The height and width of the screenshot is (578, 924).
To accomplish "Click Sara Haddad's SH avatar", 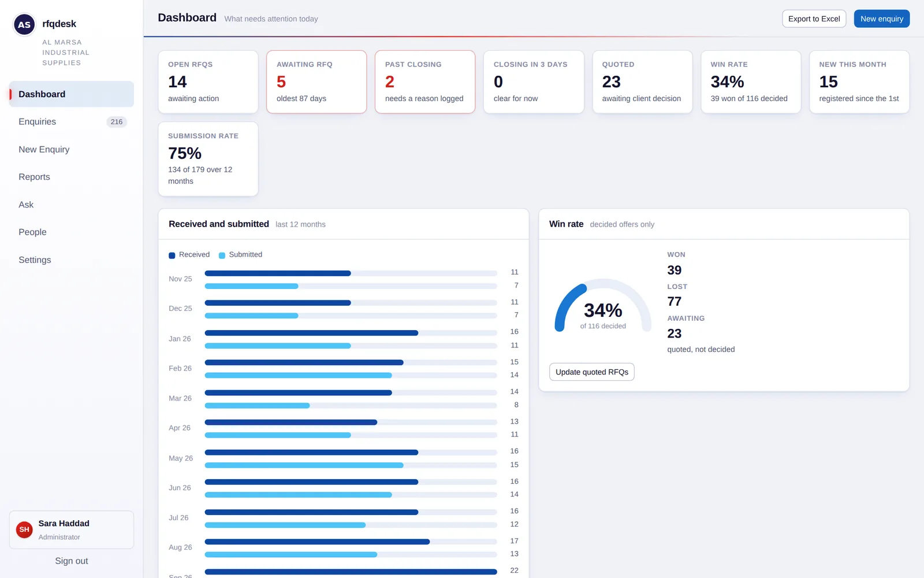I will [x=24, y=529].
